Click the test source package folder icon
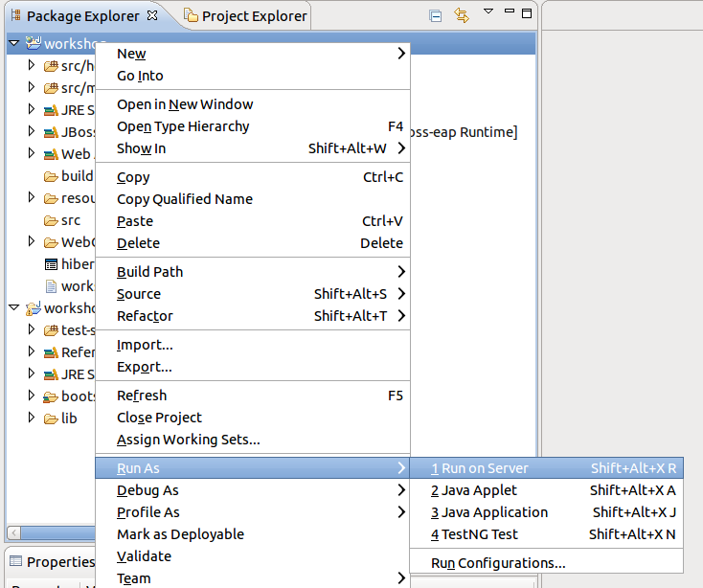This screenshot has height=588, width=703. [x=52, y=330]
